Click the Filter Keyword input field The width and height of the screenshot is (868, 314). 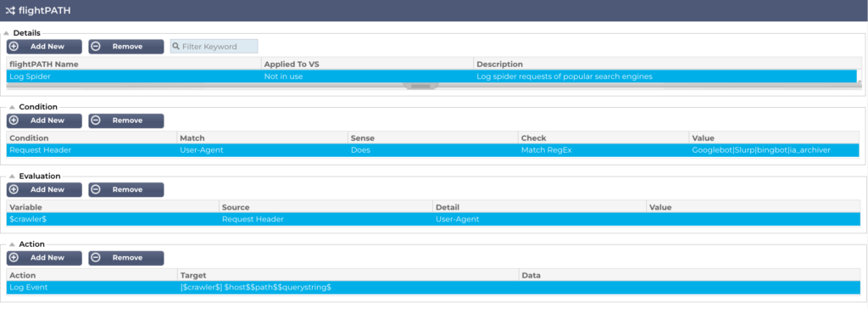214,47
